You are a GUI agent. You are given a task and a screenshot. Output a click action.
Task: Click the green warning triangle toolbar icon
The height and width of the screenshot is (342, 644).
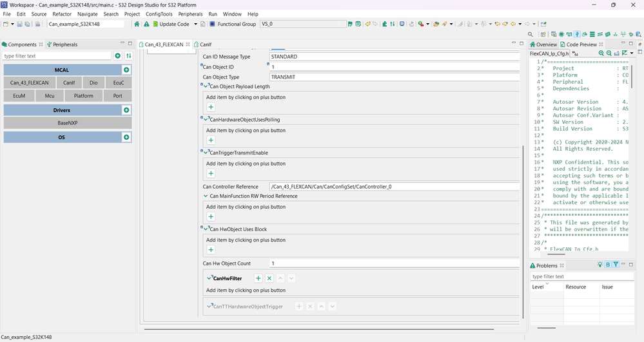(x=146, y=24)
